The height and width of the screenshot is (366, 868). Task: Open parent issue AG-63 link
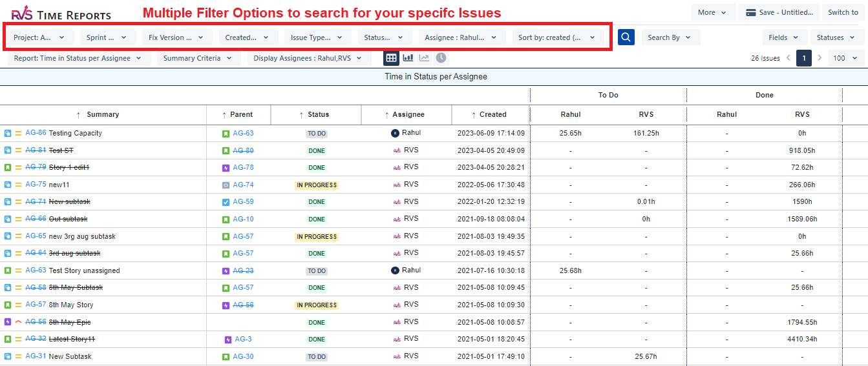243,134
